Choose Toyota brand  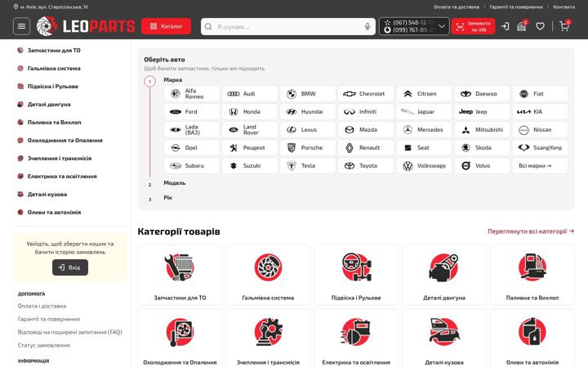pyautogui.click(x=366, y=166)
